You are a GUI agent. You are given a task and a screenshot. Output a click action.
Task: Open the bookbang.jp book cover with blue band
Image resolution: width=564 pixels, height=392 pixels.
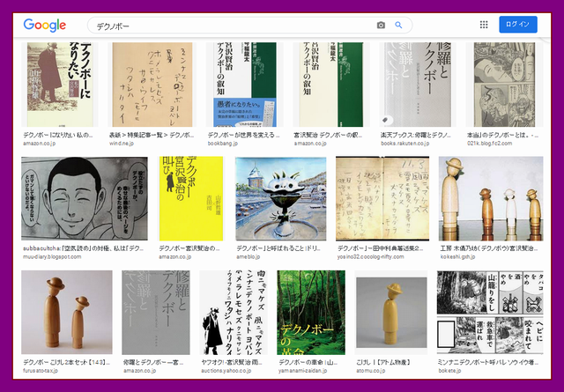point(245,85)
